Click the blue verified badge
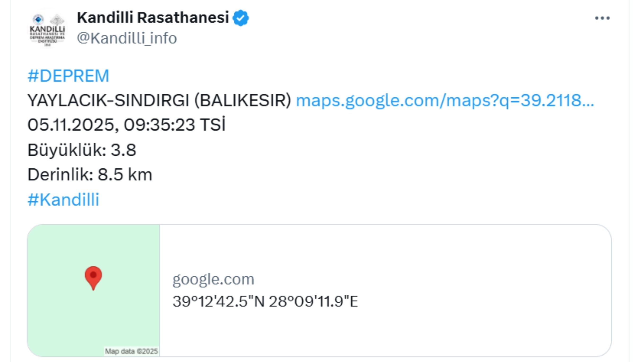This screenshot has width=644, height=362. pos(241,18)
